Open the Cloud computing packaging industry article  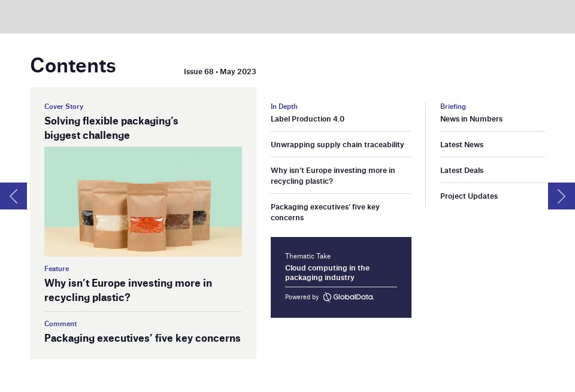[x=328, y=273]
